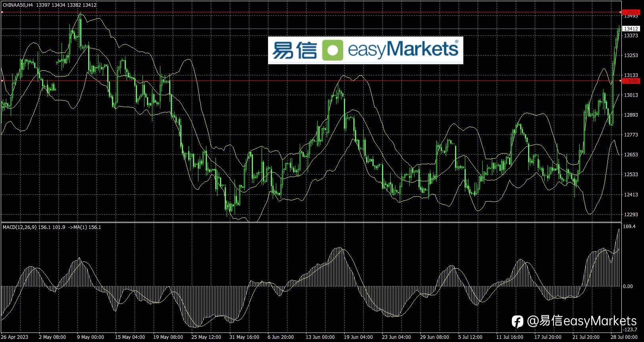Click the 169.4 MACD scale value
The width and height of the screenshot is (644, 342).
coord(630,227)
